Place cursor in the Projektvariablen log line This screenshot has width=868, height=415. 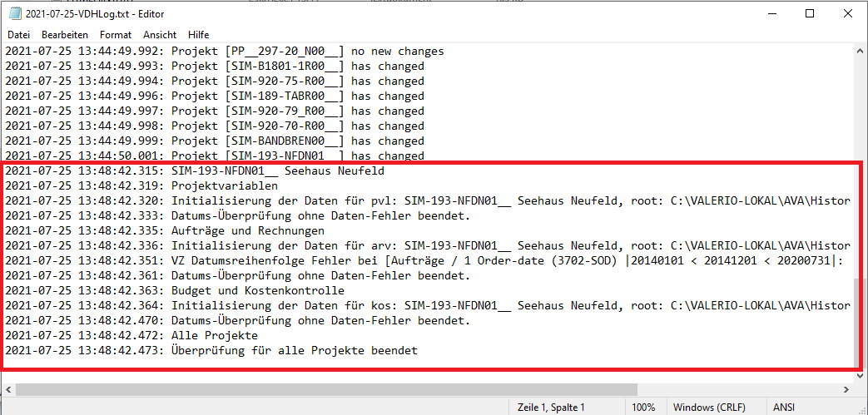[x=225, y=186]
